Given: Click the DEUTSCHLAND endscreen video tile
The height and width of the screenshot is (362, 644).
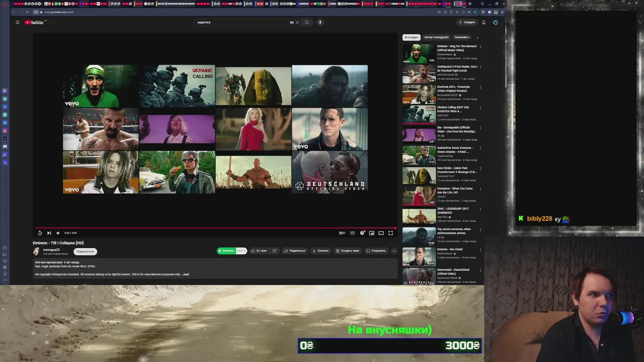Looking at the screenshot, I should tap(330, 172).
